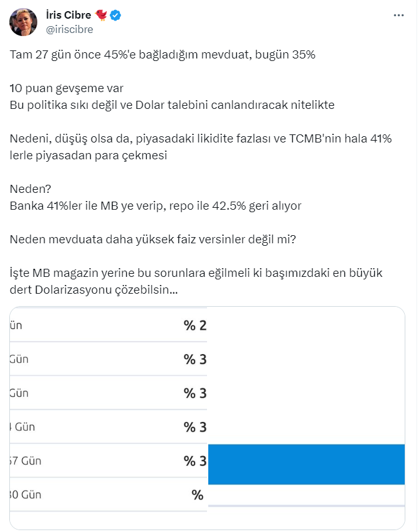Open İris Cibre's profile picture
The width and height of the screenshot is (419, 532).
22,22
